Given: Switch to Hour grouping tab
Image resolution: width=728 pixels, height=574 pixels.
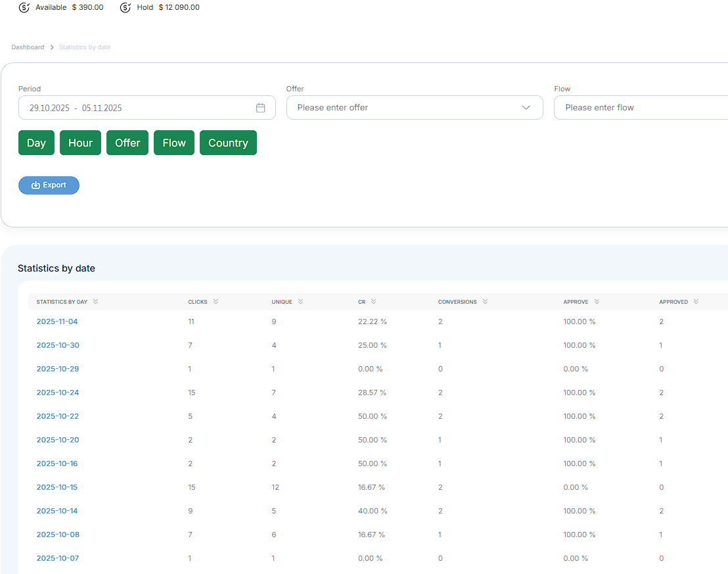Looking at the screenshot, I should click(80, 143).
